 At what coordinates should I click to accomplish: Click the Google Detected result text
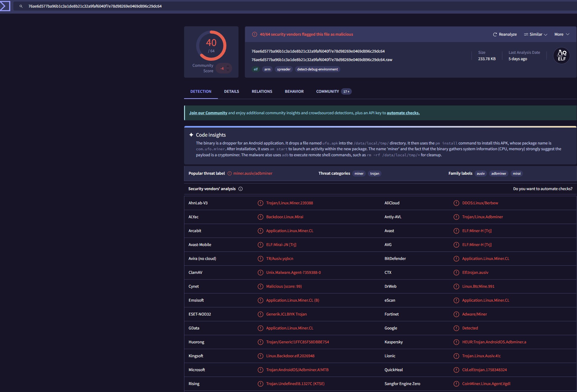coord(470,328)
